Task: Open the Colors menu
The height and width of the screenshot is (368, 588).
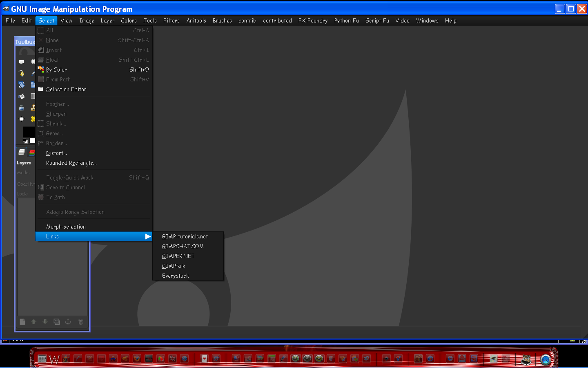Action: pos(129,20)
